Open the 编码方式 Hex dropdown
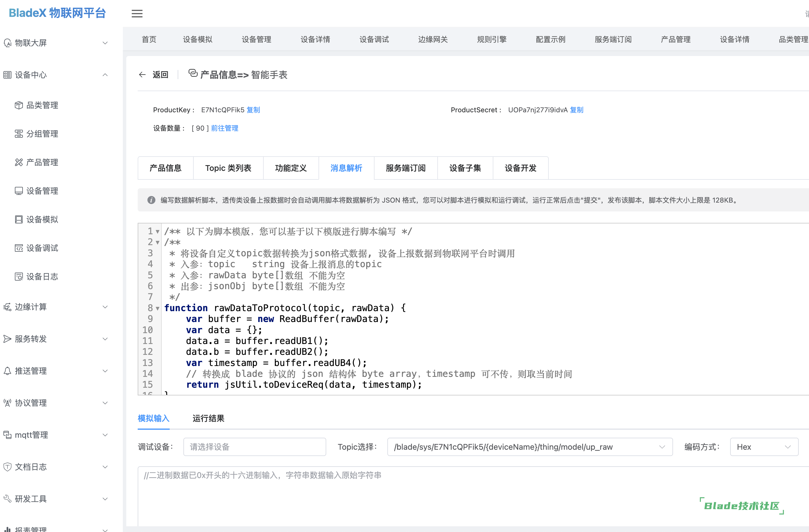This screenshot has width=809, height=532. tap(764, 447)
